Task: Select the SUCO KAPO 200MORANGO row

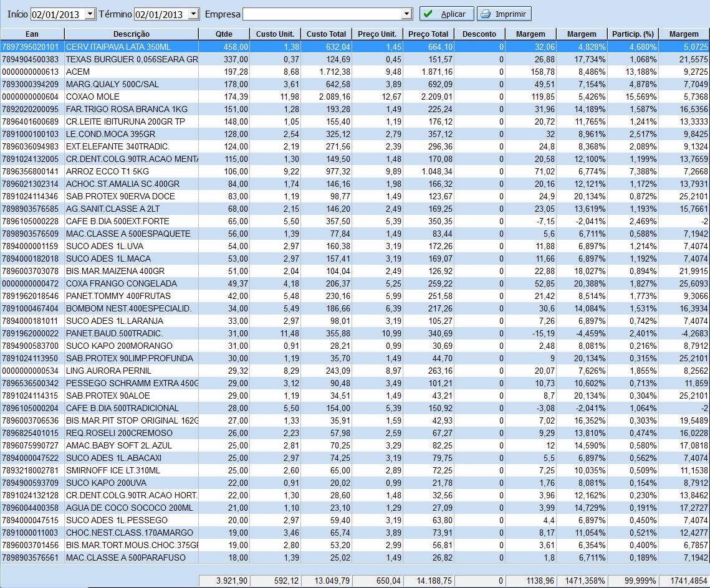Action: point(355,346)
